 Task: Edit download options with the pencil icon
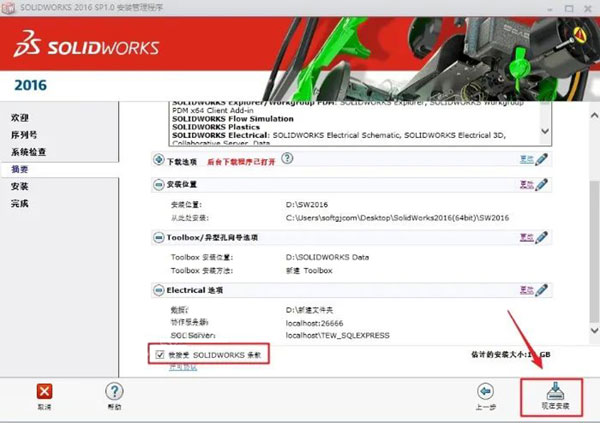tap(541, 159)
